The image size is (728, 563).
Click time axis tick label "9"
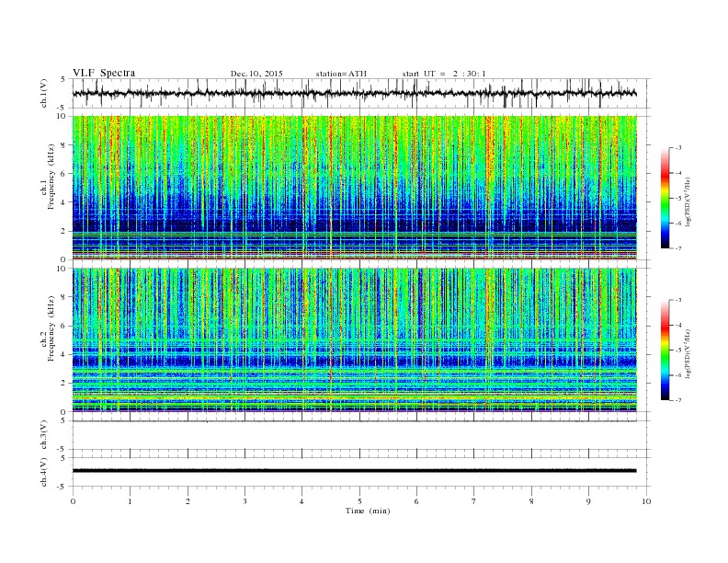coord(588,501)
